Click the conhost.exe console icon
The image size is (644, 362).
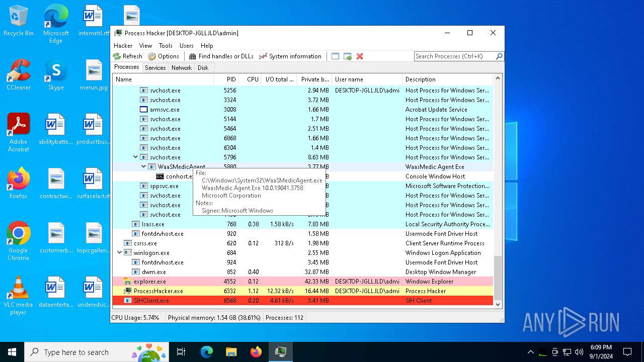160,176
